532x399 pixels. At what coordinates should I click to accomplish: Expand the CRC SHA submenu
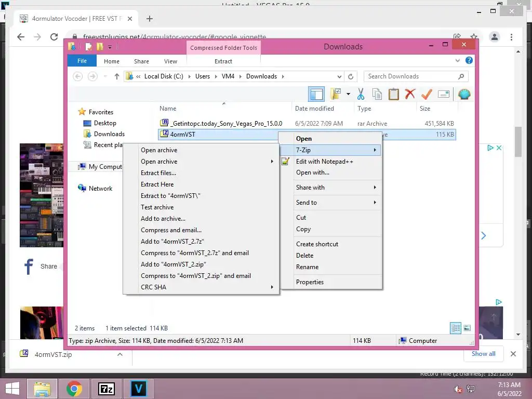201,287
